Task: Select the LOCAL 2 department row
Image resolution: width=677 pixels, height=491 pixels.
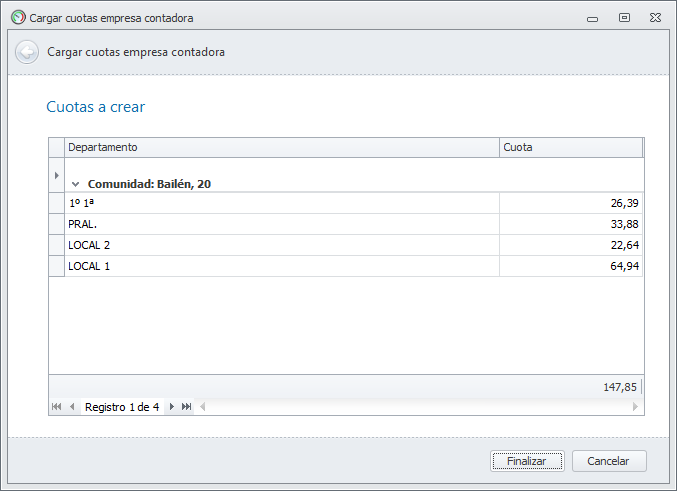Action: pyautogui.click(x=281, y=245)
